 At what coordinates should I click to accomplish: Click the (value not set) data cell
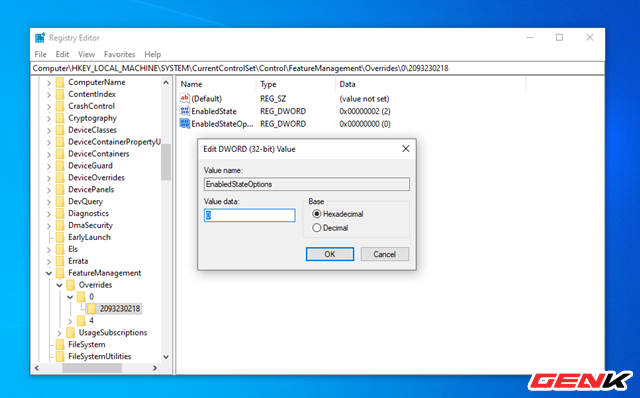pyautogui.click(x=364, y=99)
